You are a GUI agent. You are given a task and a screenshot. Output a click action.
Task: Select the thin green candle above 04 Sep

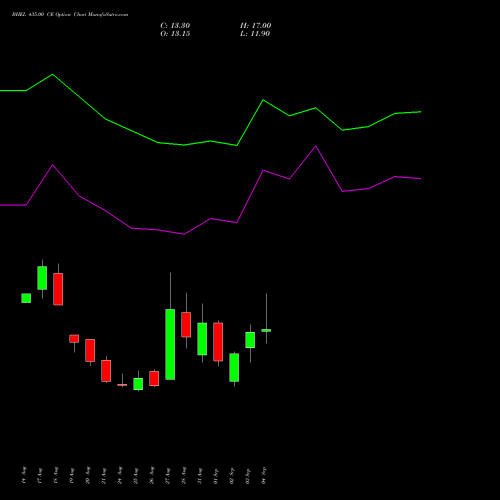click(x=266, y=330)
